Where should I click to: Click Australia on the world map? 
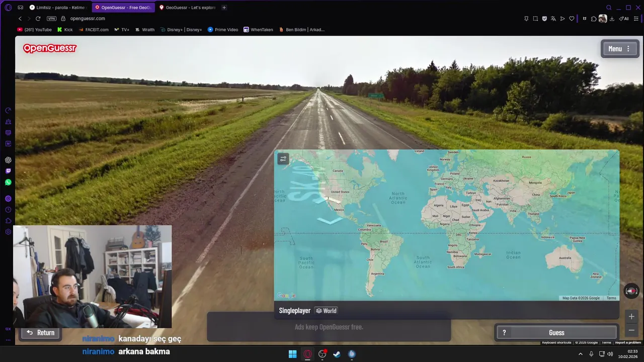pyautogui.click(x=565, y=258)
